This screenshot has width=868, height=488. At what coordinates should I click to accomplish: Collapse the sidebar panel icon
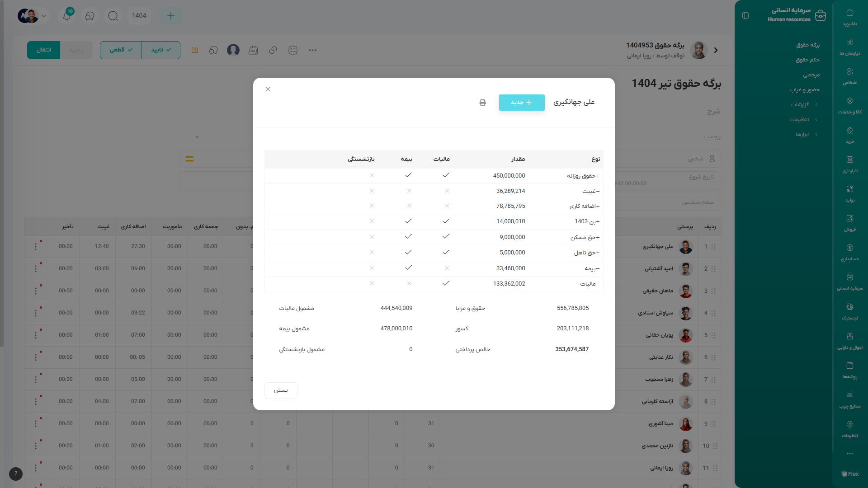745,15
